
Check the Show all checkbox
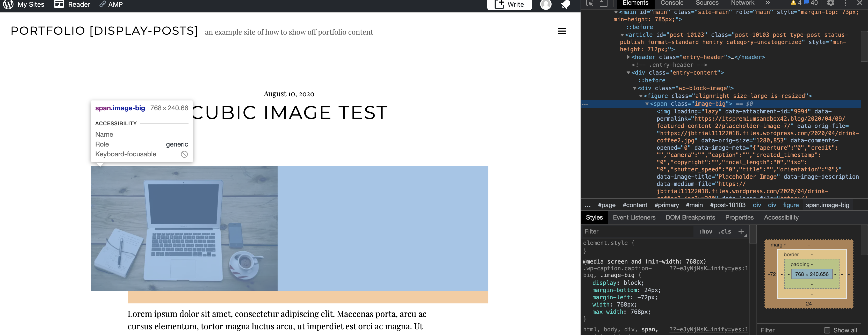[827, 330]
